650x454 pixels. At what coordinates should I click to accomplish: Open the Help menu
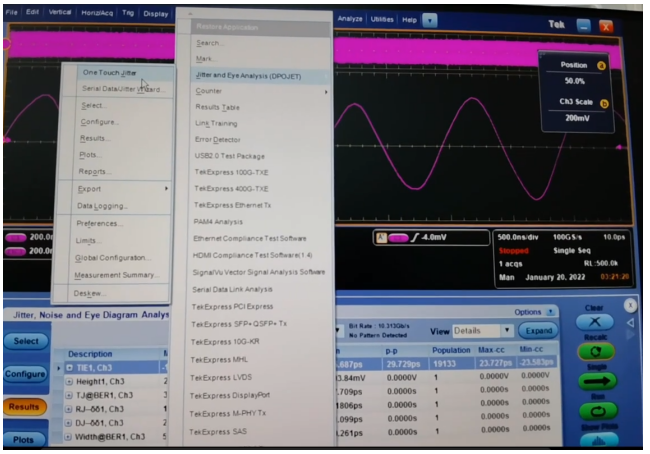click(409, 20)
